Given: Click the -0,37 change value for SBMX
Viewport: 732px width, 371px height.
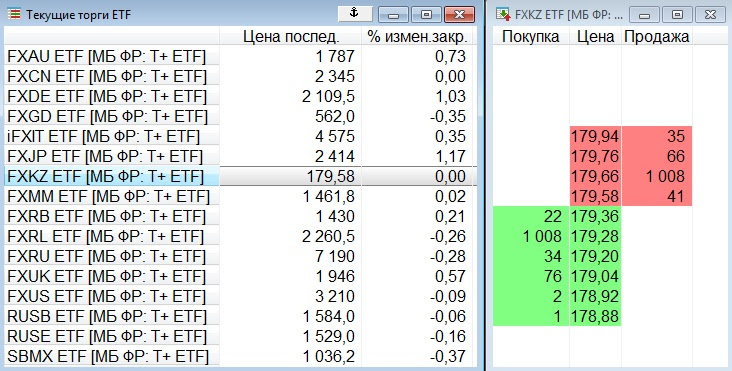Looking at the screenshot, I should [x=448, y=357].
